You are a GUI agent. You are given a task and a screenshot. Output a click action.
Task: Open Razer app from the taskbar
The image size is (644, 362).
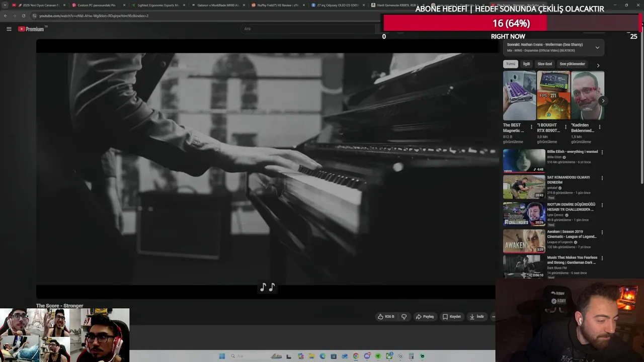(x=378, y=356)
